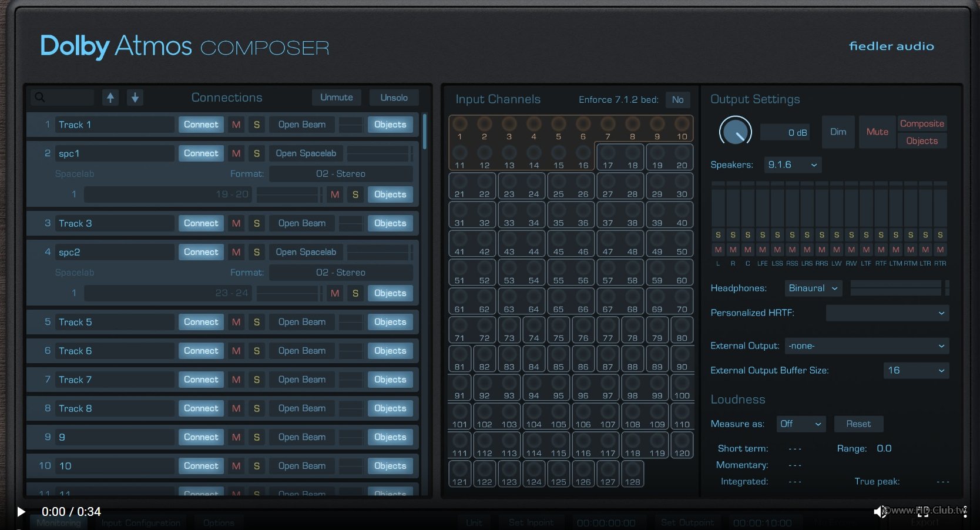Select input channel 1 circle
The image size is (980, 530).
click(x=459, y=124)
